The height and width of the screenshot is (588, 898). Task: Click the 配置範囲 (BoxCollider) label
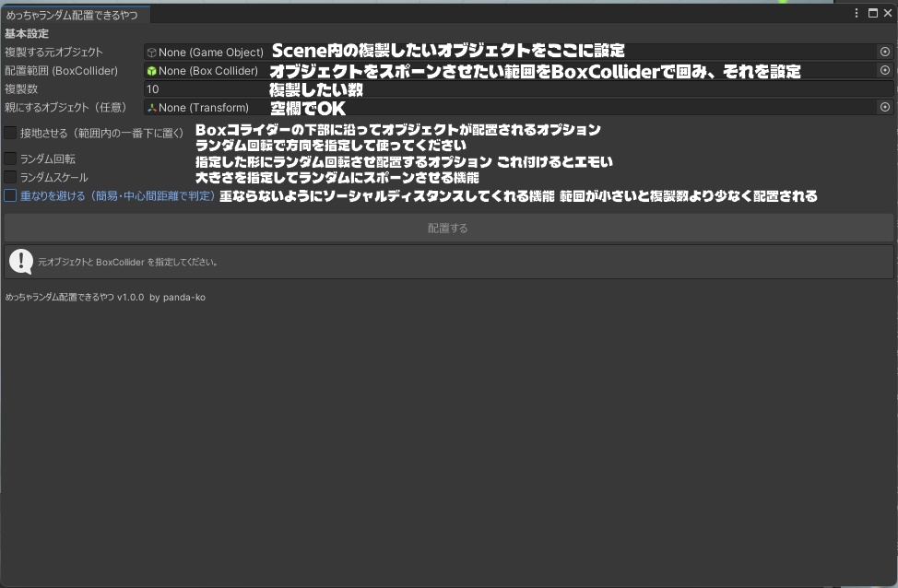(61, 70)
